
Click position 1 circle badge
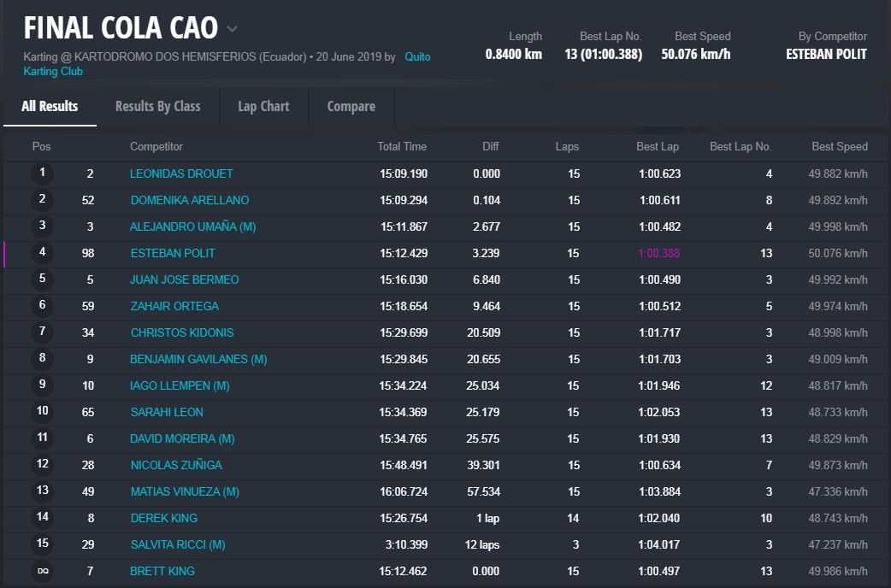[x=42, y=173]
